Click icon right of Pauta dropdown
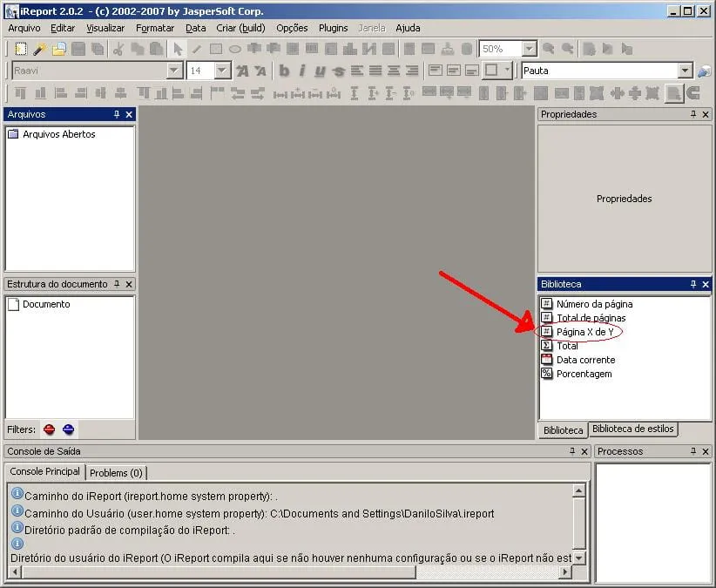Viewport: 716px width, 588px height. point(704,71)
